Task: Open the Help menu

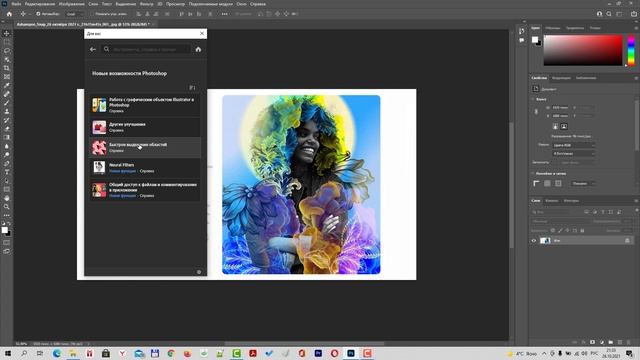Action: pyautogui.click(x=258, y=4)
